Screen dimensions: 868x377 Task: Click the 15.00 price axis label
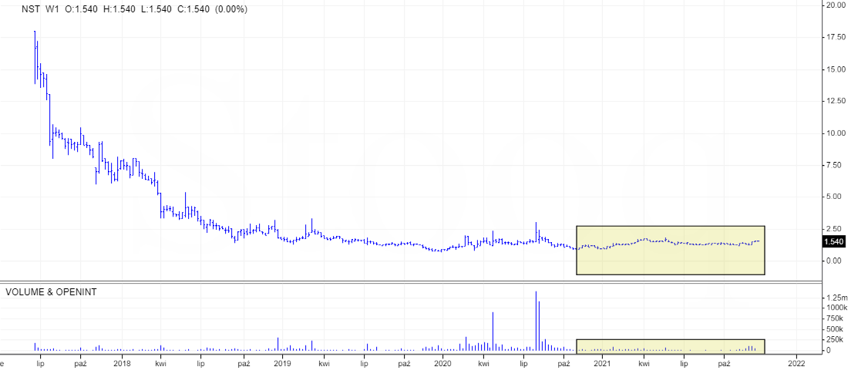click(x=836, y=69)
